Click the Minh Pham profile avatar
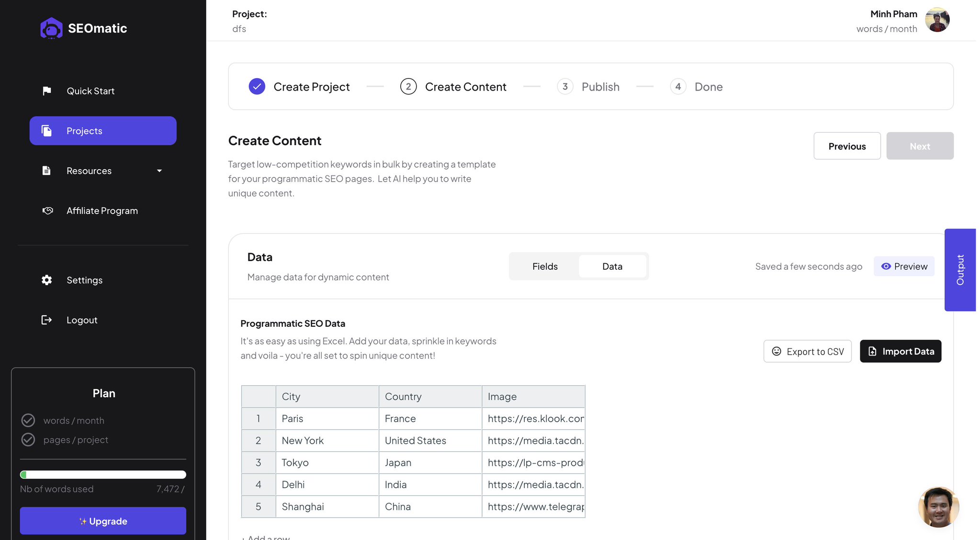This screenshot has height=540, width=980. (x=937, y=20)
